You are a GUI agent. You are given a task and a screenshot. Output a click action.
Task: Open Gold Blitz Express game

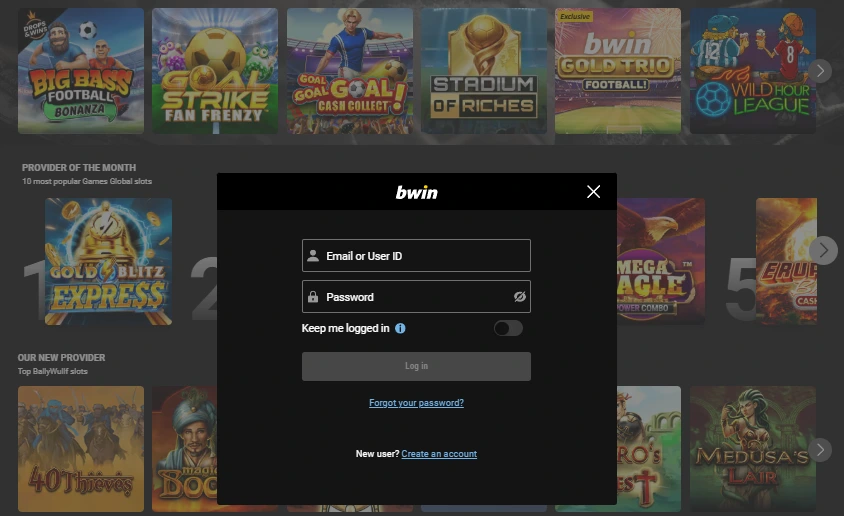click(108, 261)
